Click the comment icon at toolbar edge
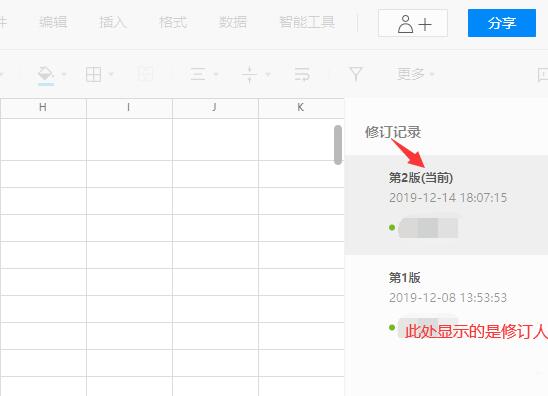 point(543,74)
